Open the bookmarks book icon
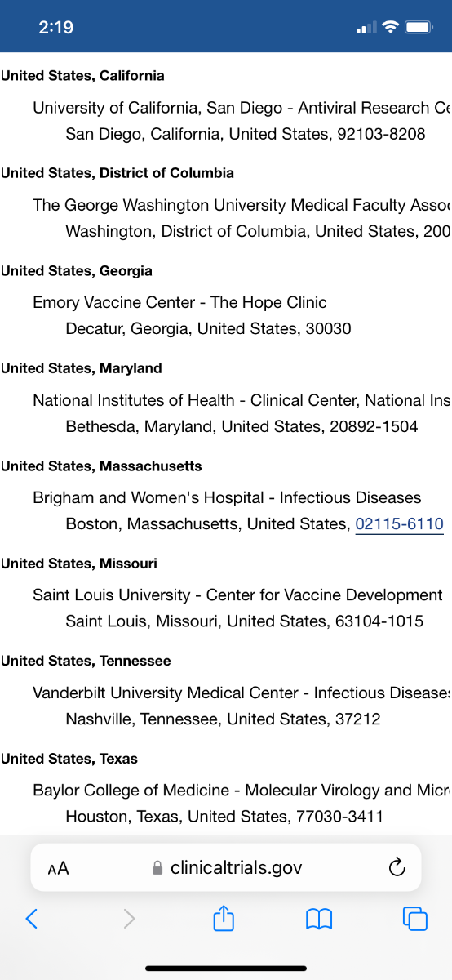This screenshot has height=980, width=452. point(319,920)
